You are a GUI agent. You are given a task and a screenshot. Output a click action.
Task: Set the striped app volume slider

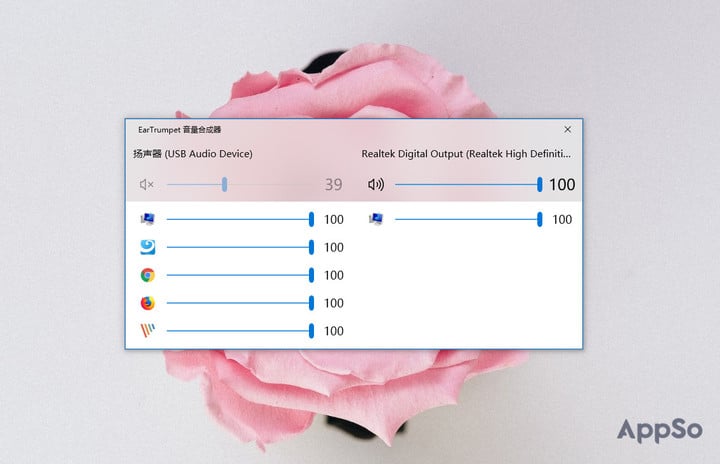tap(240, 331)
